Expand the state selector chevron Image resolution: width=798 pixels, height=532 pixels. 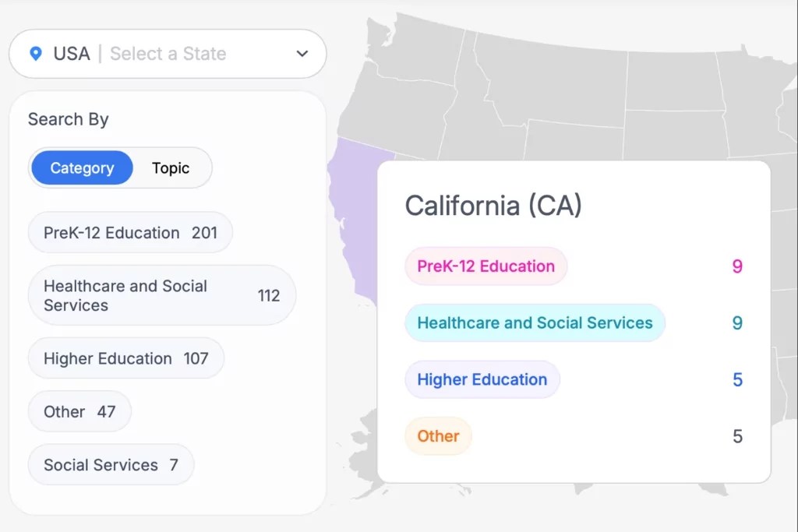pyautogui.click(x=302, y=54)
